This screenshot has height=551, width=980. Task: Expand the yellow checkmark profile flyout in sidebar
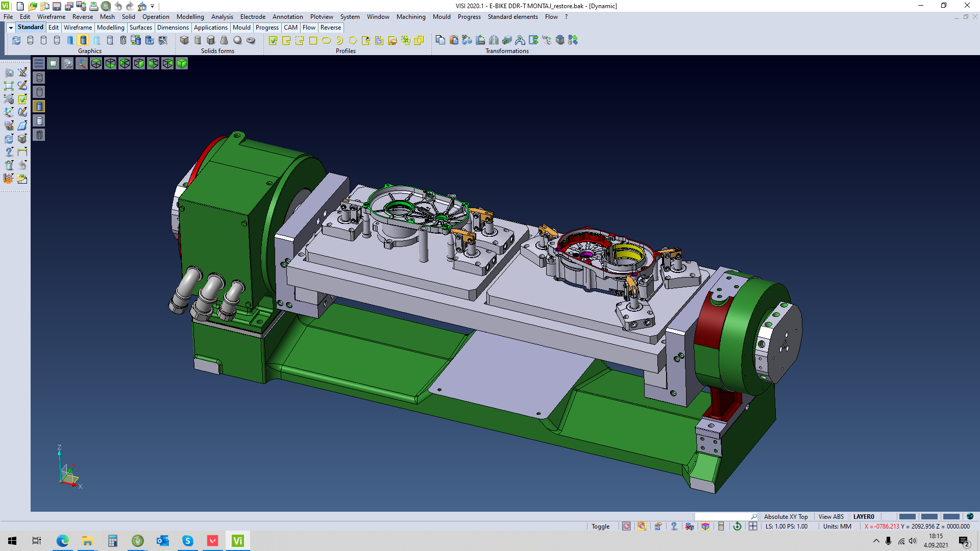pyautogui.click(x=22, y=99)
